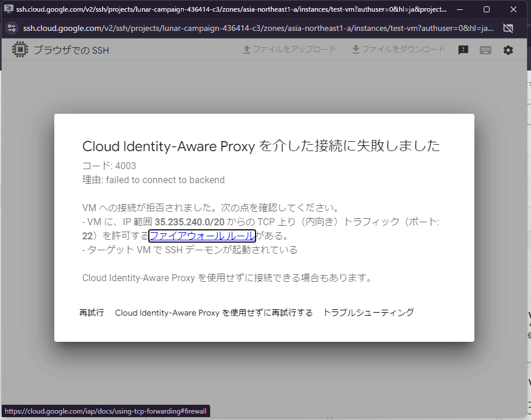This screenshot has height=420, width=531.
Task: Open the トラブルシューティング button
Action: (368, 313)
